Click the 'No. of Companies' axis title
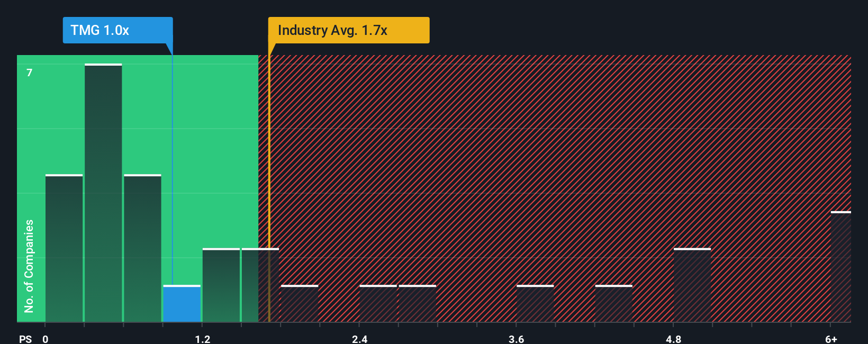The height and width of the screenshot is (344, 868). (x=29, y=266)
